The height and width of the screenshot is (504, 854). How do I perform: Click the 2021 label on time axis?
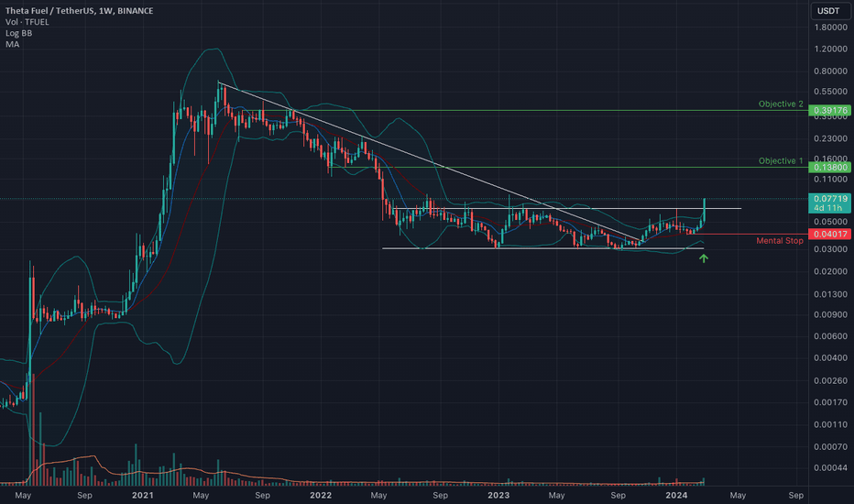tap(143, 495)
